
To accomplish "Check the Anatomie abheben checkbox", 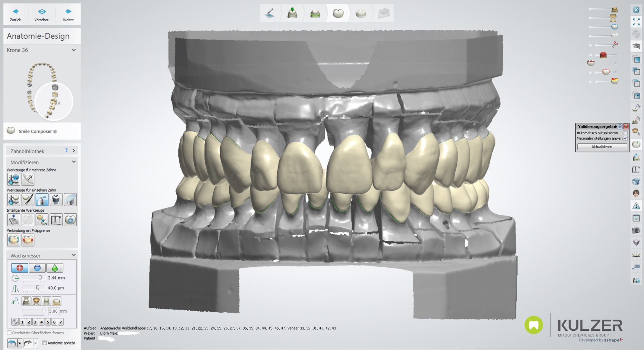I will [x=45, y=343].
